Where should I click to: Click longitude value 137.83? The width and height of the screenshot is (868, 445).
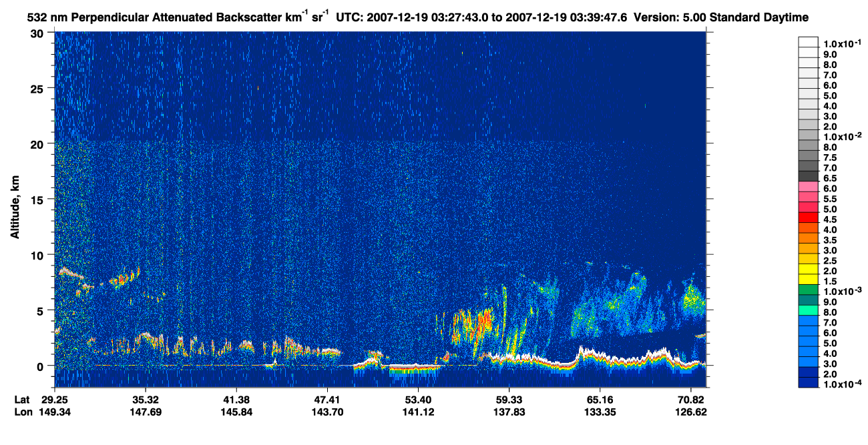509,412
